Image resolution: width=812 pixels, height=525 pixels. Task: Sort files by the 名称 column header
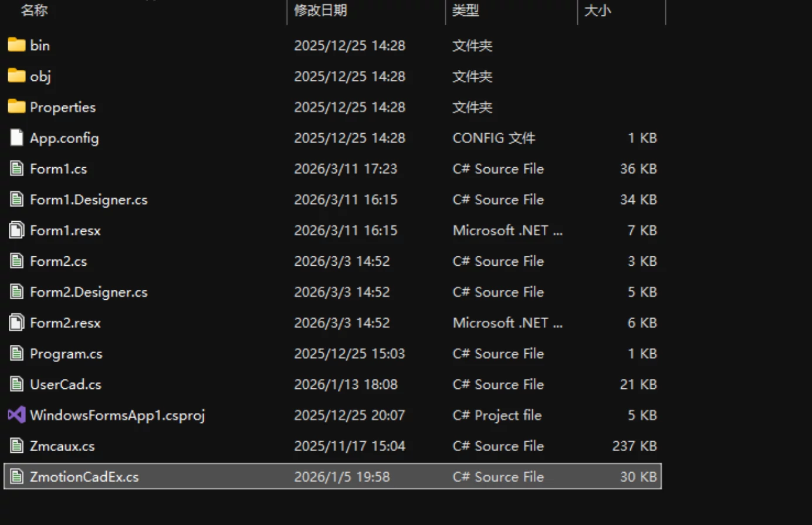pyautogui.click(x=34, y=10)
